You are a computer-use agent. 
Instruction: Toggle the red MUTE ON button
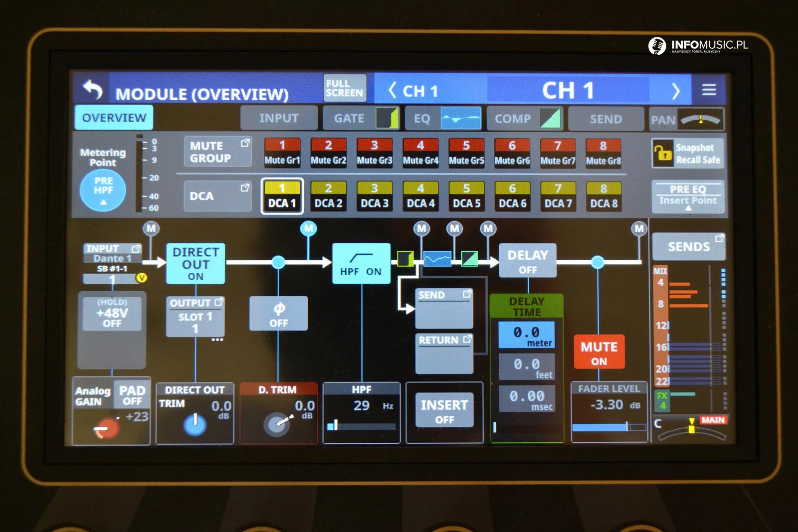[x=599, y=352]
